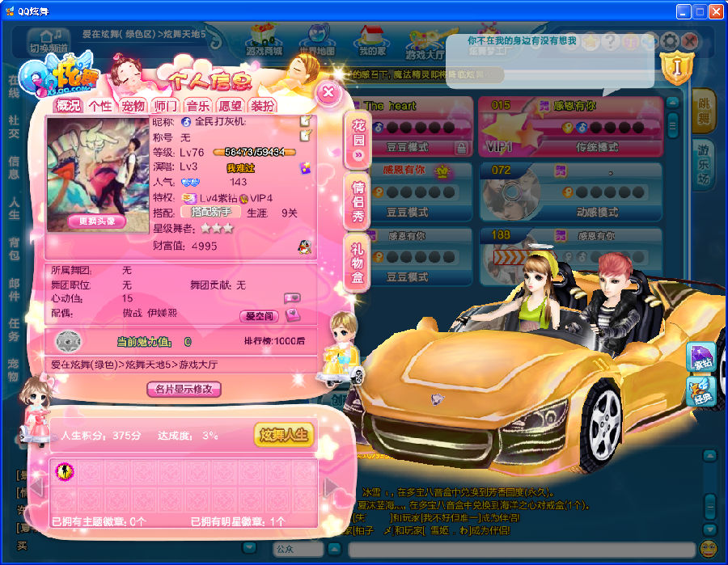Click the gold shield badge icon
The width and height of the screenshot is (728, 565).
click(677, 68)
